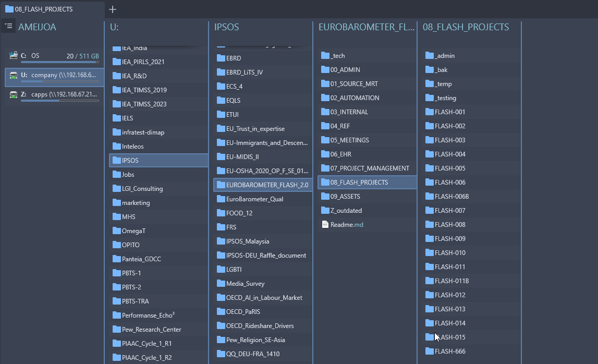598x364 pixels.
Task: Click the OmegaT folder icon
Action: point(117,231)
